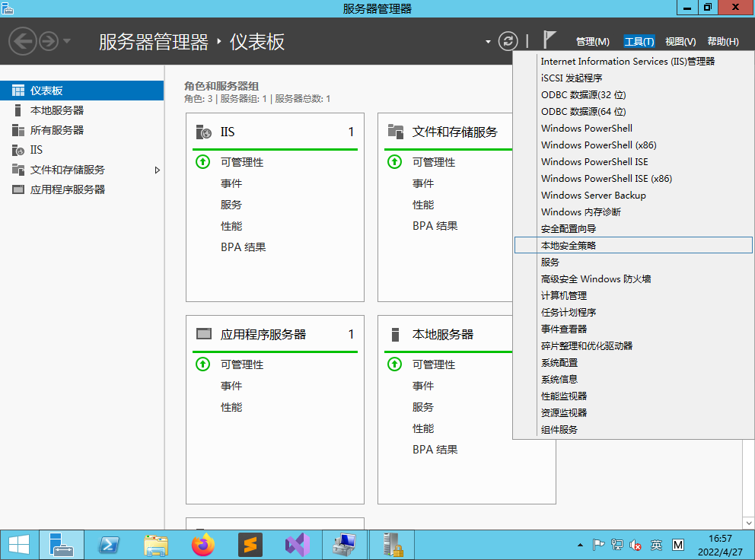Open 安全配置向导 menu entry
Screen dimensions: 755x560
633,229
